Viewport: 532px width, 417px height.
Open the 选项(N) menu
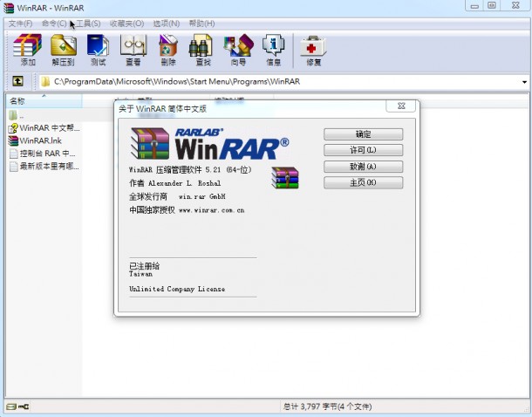(167, 24)
